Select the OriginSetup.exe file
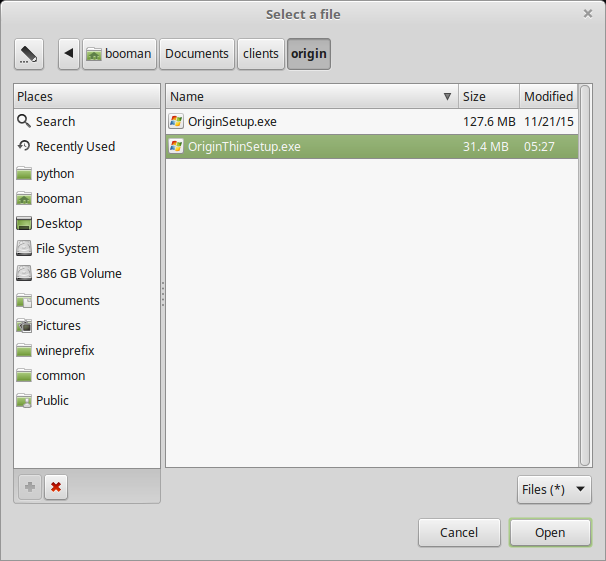The image size is (606, 561). point(372,122)
